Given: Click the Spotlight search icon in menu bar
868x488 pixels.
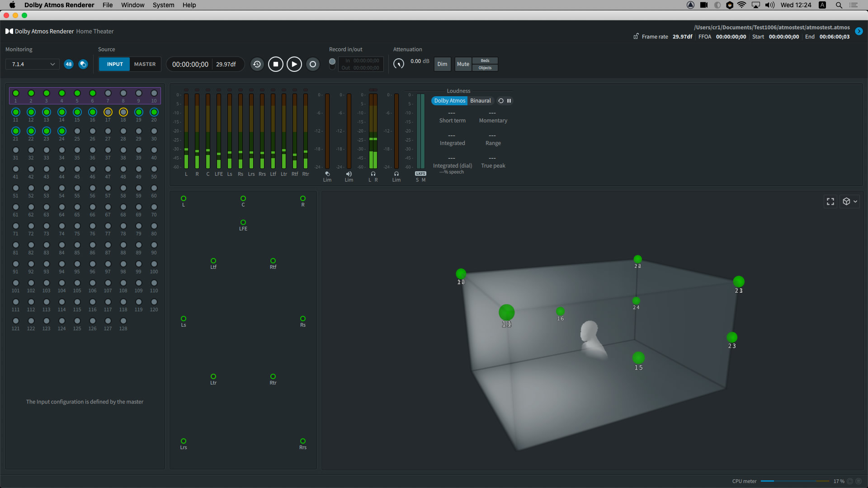Looking at the screenshot, I should 839,5.
